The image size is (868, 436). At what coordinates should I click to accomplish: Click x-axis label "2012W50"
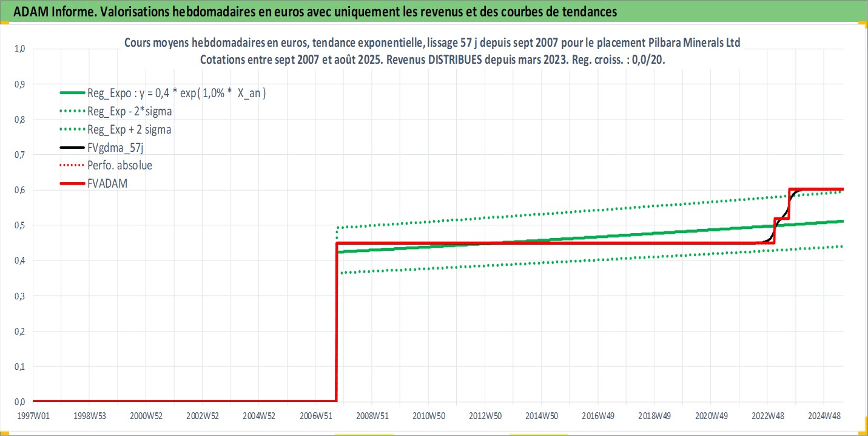tap(485, 416)
